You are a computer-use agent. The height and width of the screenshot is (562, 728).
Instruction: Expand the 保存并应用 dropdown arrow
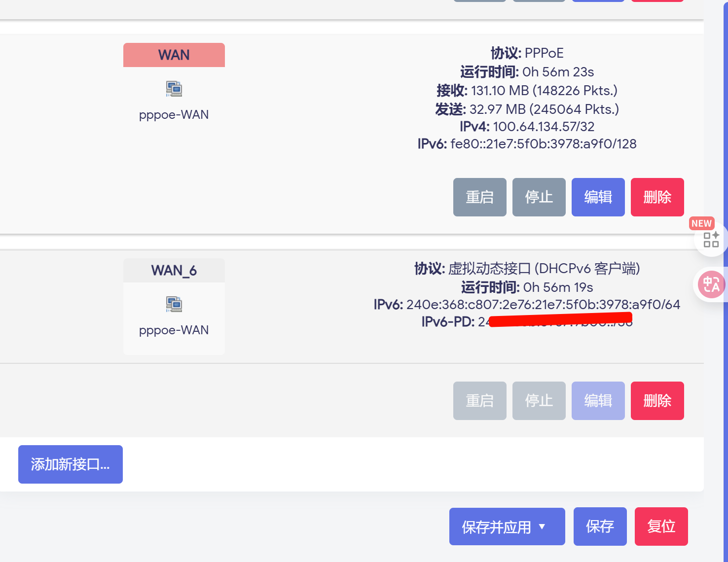542,527
